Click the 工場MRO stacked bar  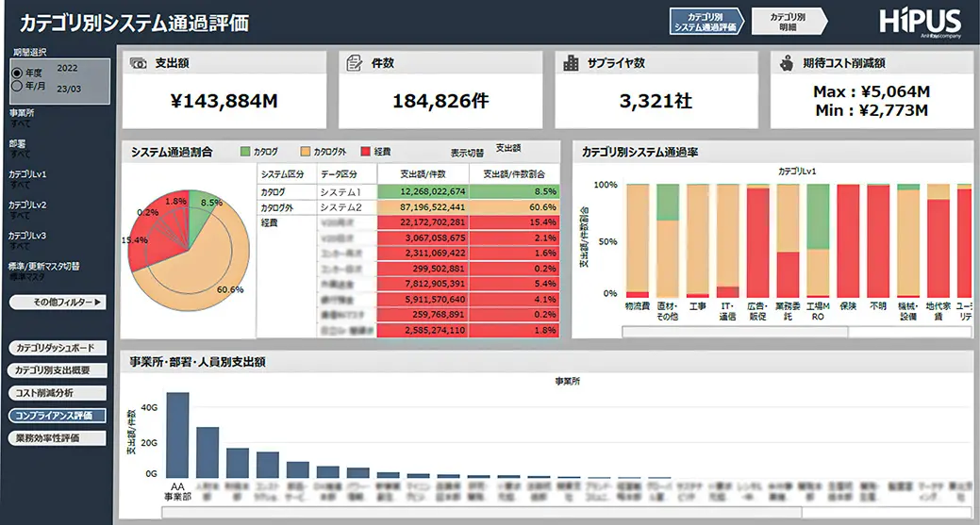[818, 240]
